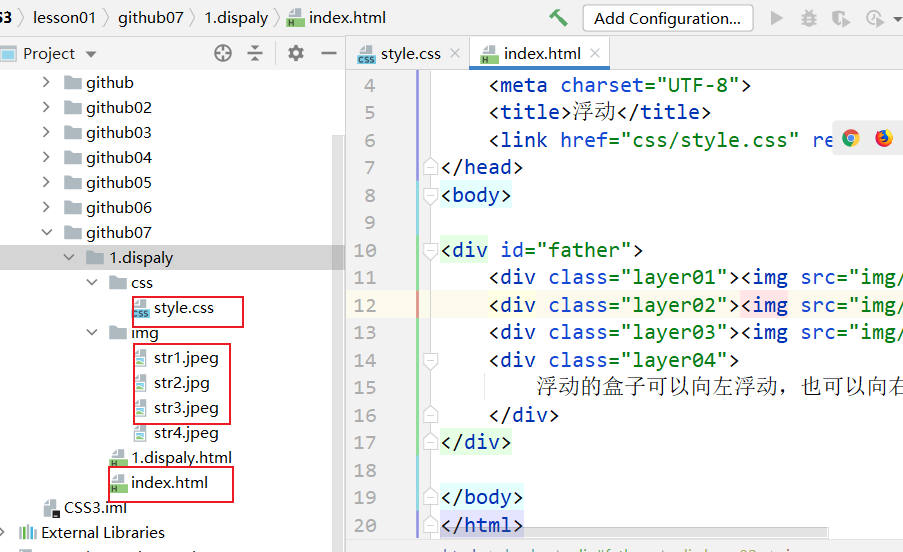Image resolution: width=903 pixels, height=552 pixels.
Task: Open Project panel settings gear
Action: pos(296,53)
